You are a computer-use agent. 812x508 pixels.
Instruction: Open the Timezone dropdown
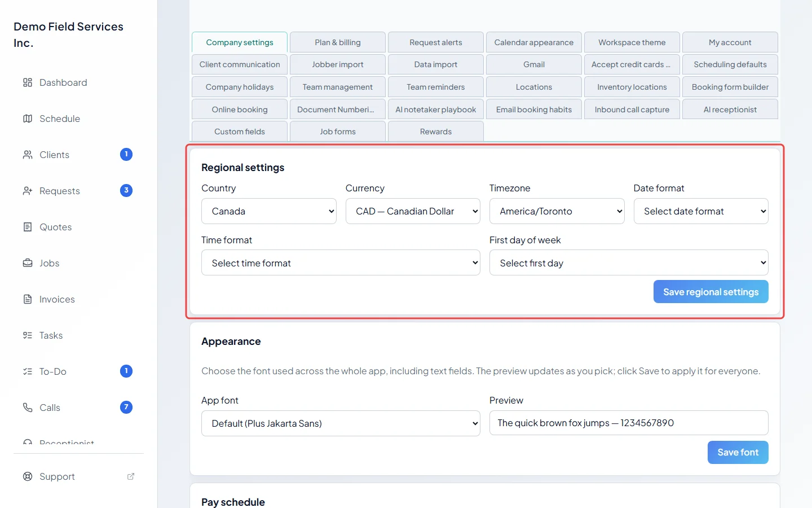coord(557,211)
